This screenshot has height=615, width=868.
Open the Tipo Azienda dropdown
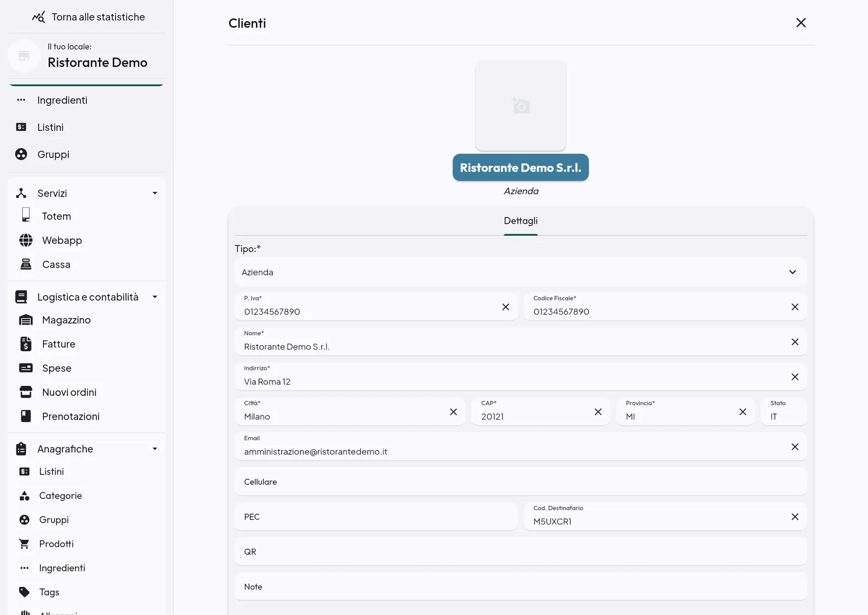click(521, 272)
